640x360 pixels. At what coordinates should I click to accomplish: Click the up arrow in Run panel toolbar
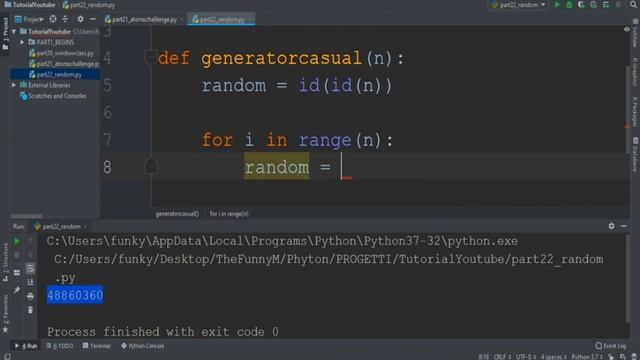tap(30, 241)
